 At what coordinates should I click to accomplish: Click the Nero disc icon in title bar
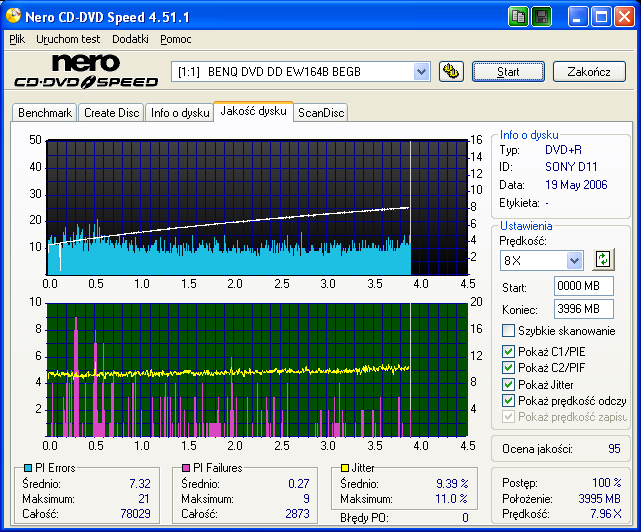click(x=13, y=16)
